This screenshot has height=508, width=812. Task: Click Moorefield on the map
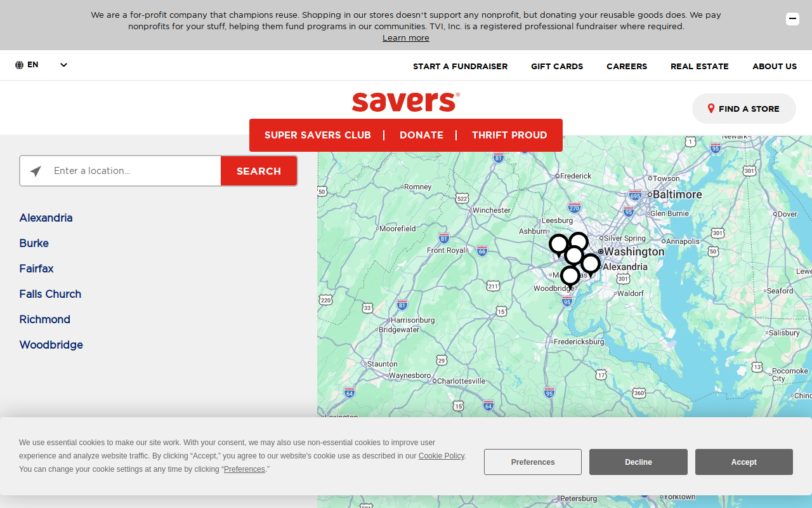tap(398, 228)
